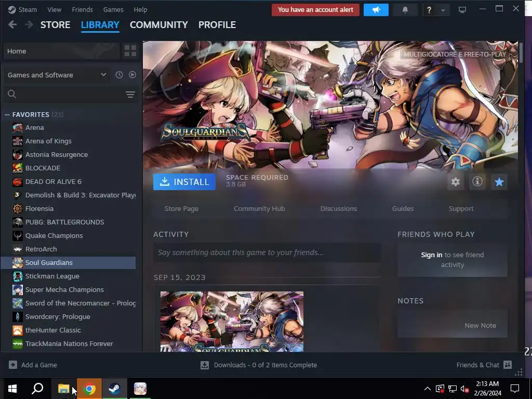Open the notifications bell

click(x=405, y=10)
